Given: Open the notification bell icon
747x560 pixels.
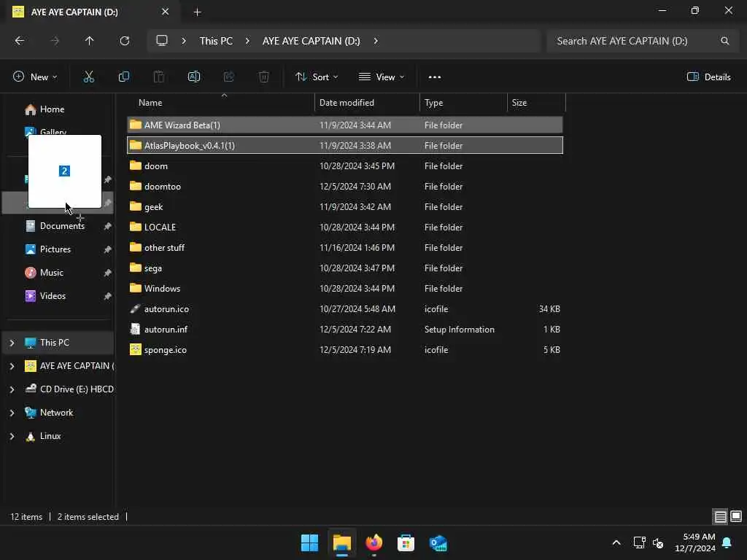Looking at the screenshot, I should point(727,542).
